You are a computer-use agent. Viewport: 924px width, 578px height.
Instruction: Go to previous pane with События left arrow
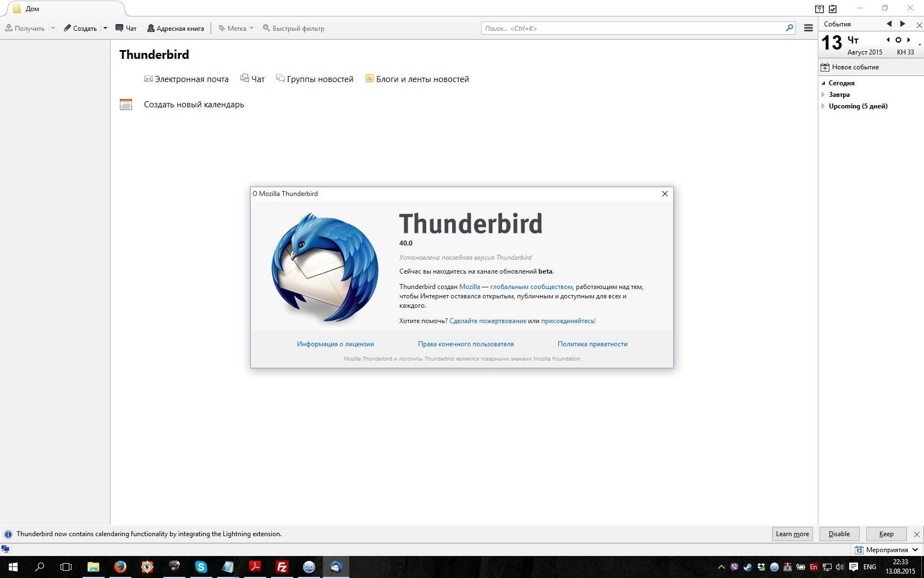889,24
